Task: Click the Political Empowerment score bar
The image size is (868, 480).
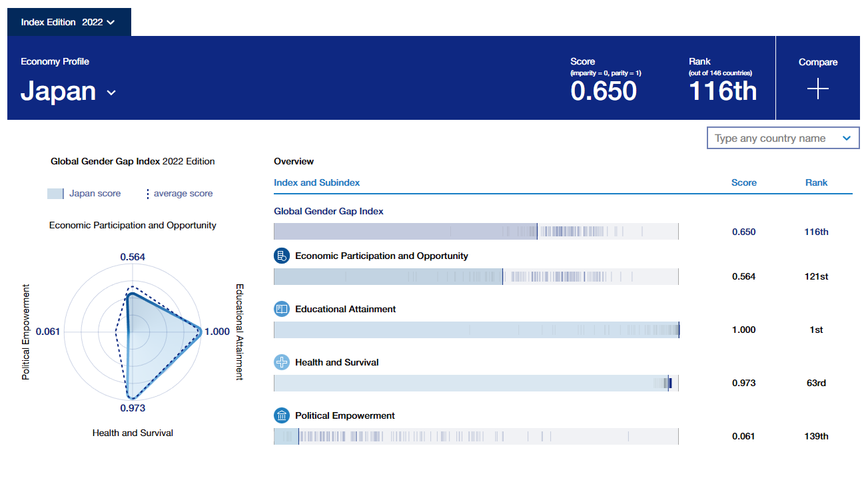Action: click(476, 437)
